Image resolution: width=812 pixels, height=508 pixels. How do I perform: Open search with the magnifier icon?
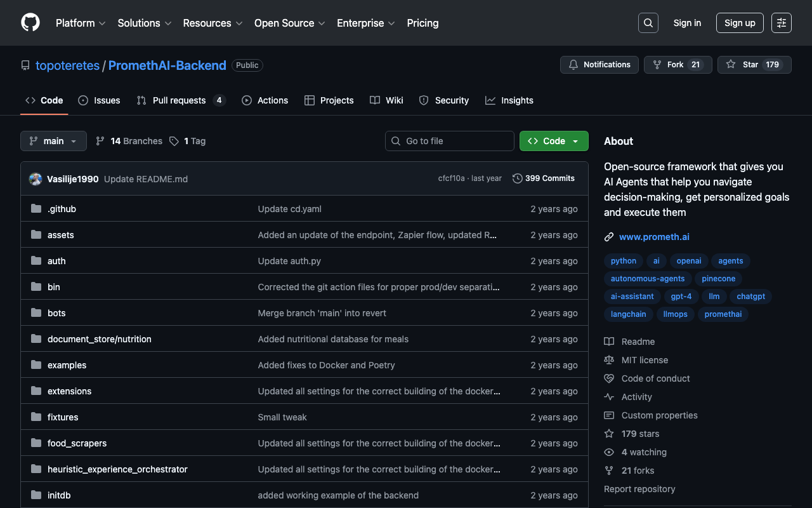point(648,23)
